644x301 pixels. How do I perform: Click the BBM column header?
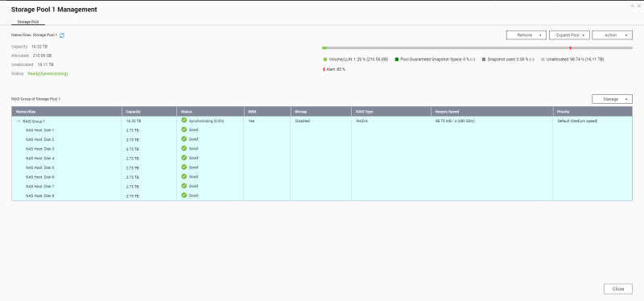pyautogui.click(x=267, y=111)
